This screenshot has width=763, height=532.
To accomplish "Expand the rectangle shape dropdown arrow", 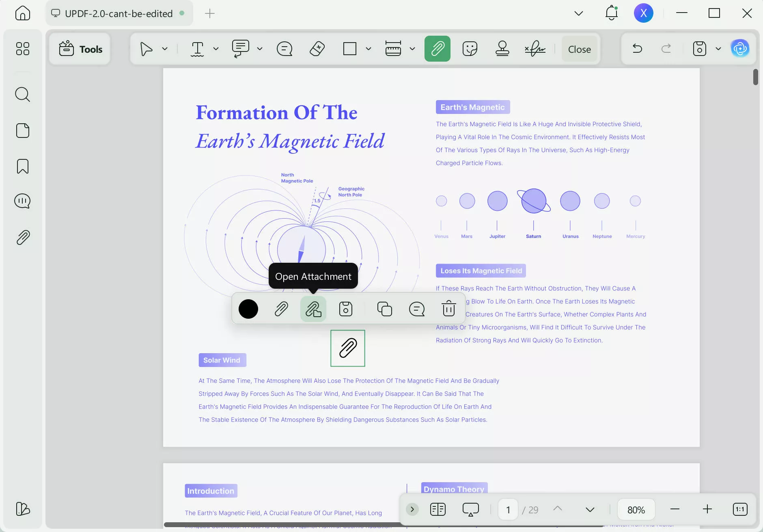I will tap(369, 49).
